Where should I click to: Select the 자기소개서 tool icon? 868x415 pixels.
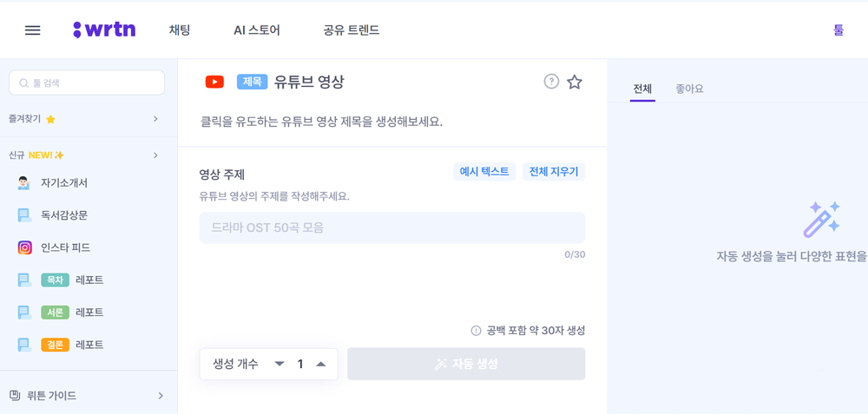click(24, 183)
